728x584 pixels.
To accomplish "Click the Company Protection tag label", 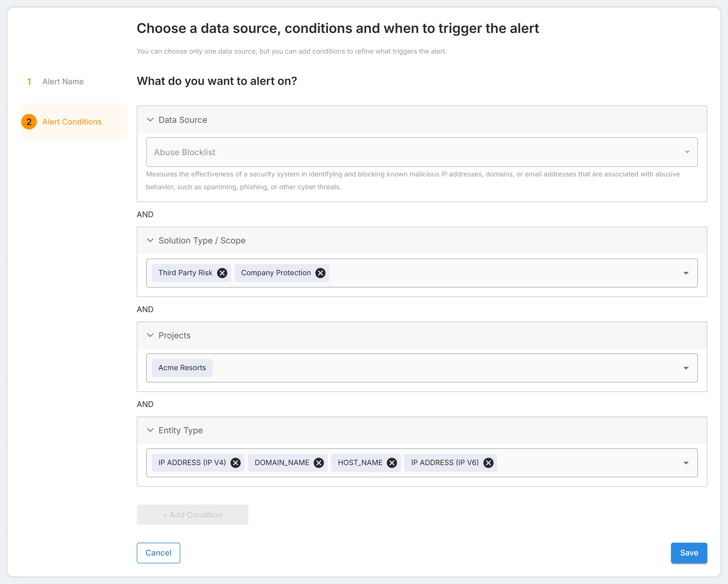I will pos(276,273).
